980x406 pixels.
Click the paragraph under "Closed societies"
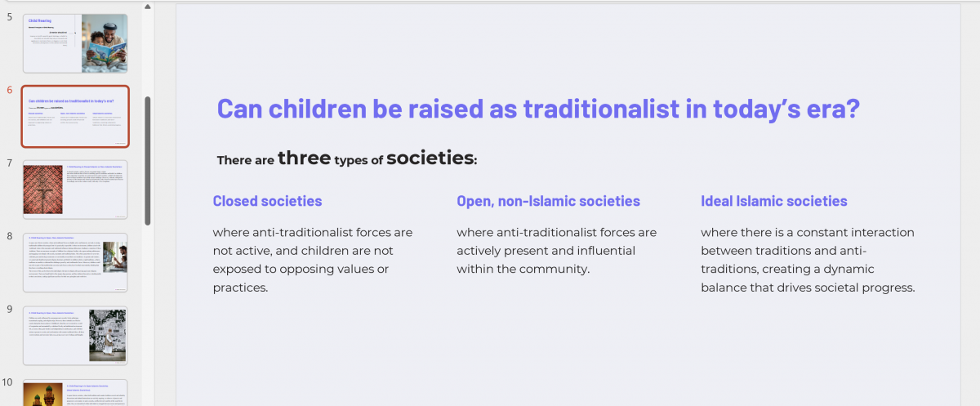(313, 260)
